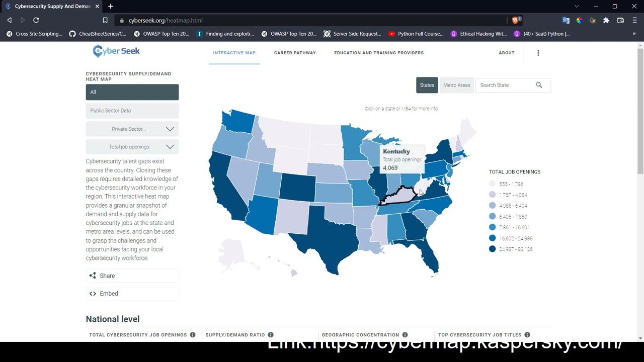Open the Ethical Hacking Udemy bookmark

(x=478, y=34)
